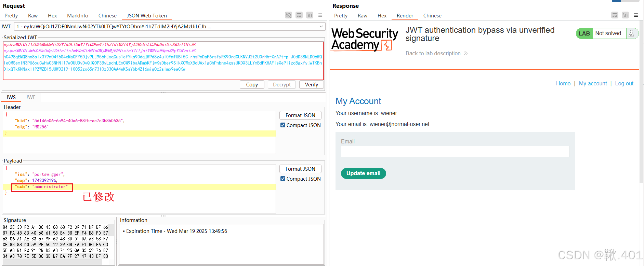Focus the Email input field
This screenshot has height=266, width=644.
coord(455,152)
